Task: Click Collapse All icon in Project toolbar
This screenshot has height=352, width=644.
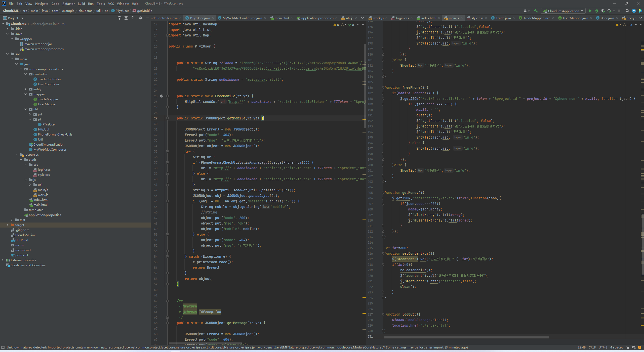Action: [x=133, y=18]
